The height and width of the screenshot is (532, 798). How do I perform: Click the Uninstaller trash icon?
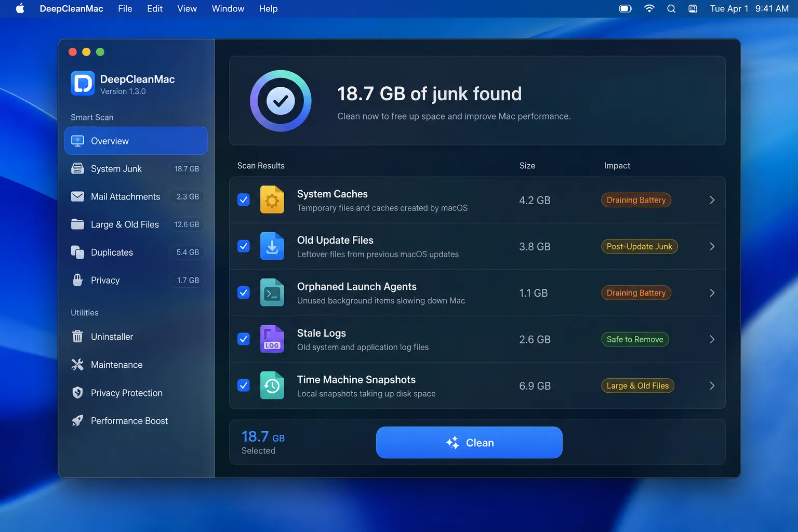click(77, 337)
